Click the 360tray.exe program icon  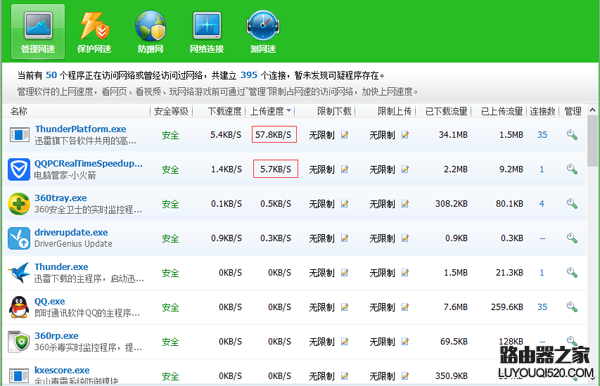[19, 204]
